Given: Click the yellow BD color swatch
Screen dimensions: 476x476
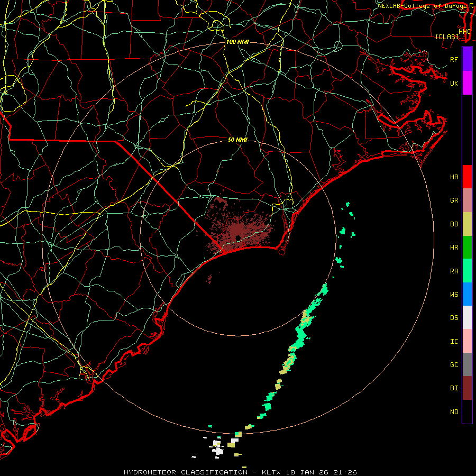Looking at the screenshot, I should click(467, 224).
